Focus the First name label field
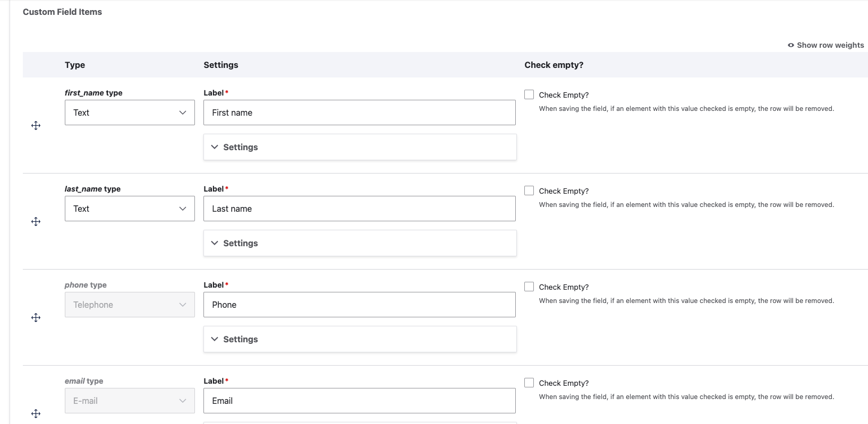The image size is (868, 424). 359,113
